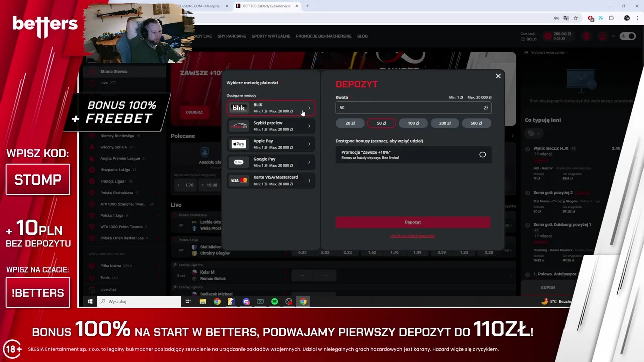Screen dimensions: 644x362
Task: Choose the 100 Zł amount chip
Action: click(414, 123)
